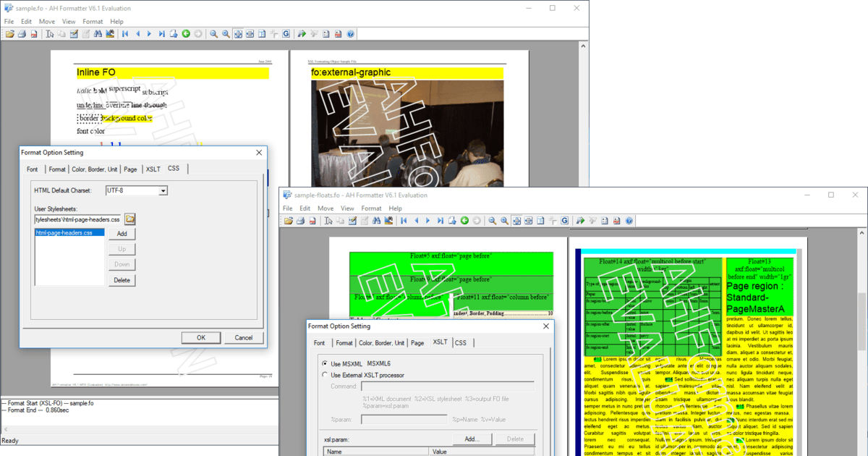Open the Move menu in sample-floats window
868x456 pixels.
point(325,208)
